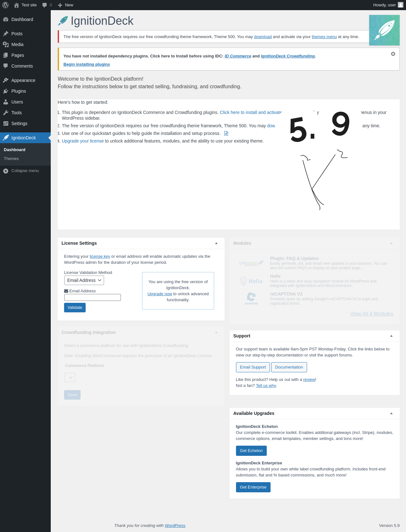The image size is (406, 532).
Task: Open the WordPress footer link
Action: pyautogui.click(x=175, y=526)
